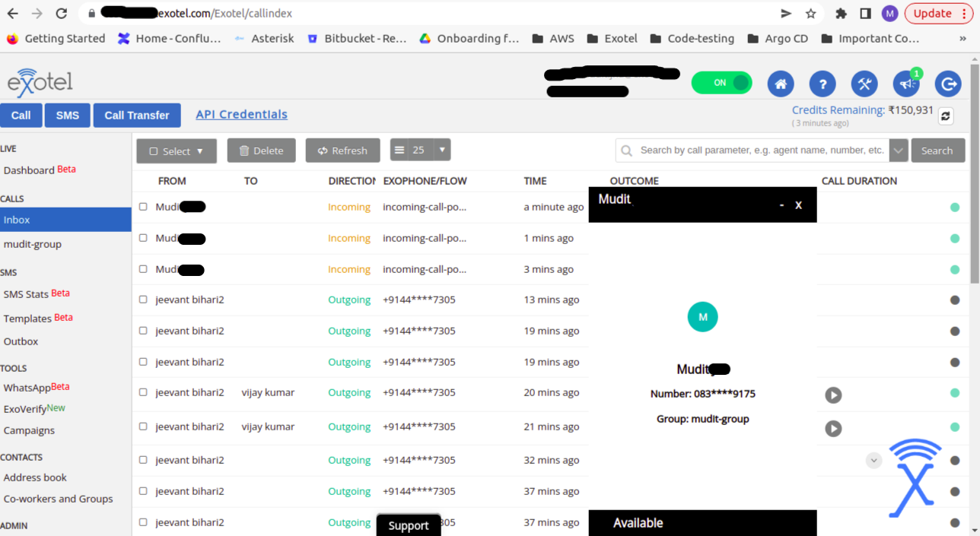This screenshot has height=536, width=980.
Task: Open the megaphone announcements icon
Action: coord(906,84)
